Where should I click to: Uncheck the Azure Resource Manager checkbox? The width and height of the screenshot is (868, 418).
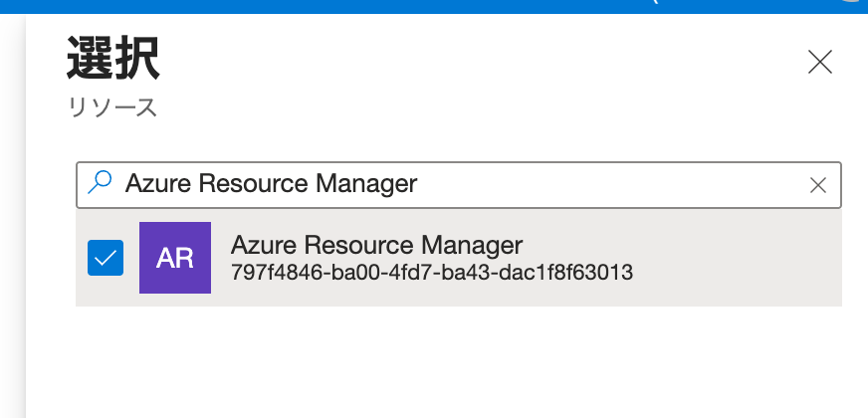pos(106,258)
